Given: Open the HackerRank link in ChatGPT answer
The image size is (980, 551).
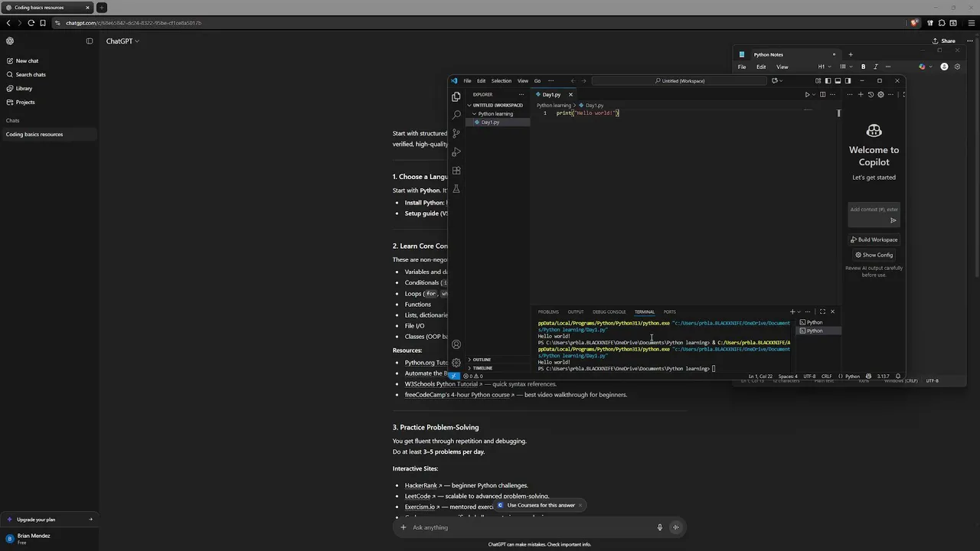Looking at the screenshot, I should [x=423, y=485].
